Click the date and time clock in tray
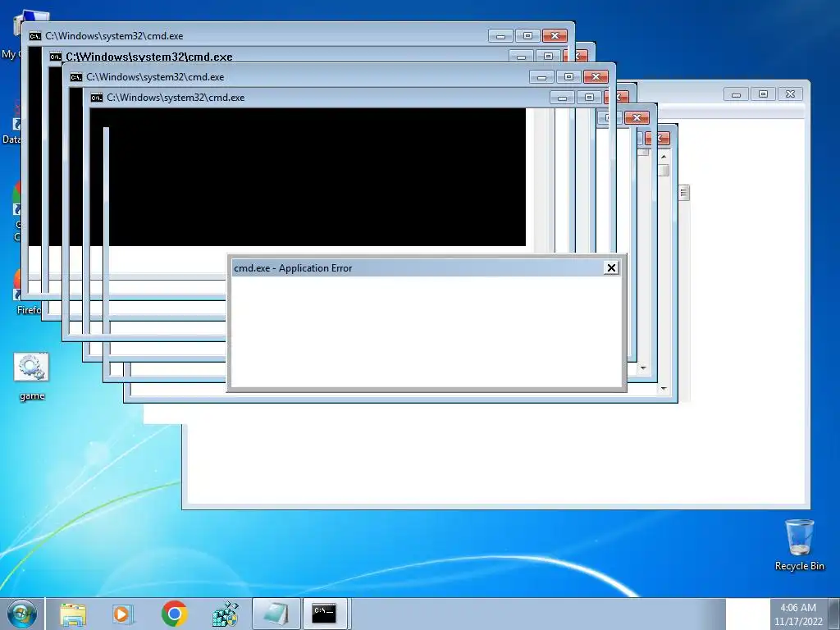 (798, 614)
